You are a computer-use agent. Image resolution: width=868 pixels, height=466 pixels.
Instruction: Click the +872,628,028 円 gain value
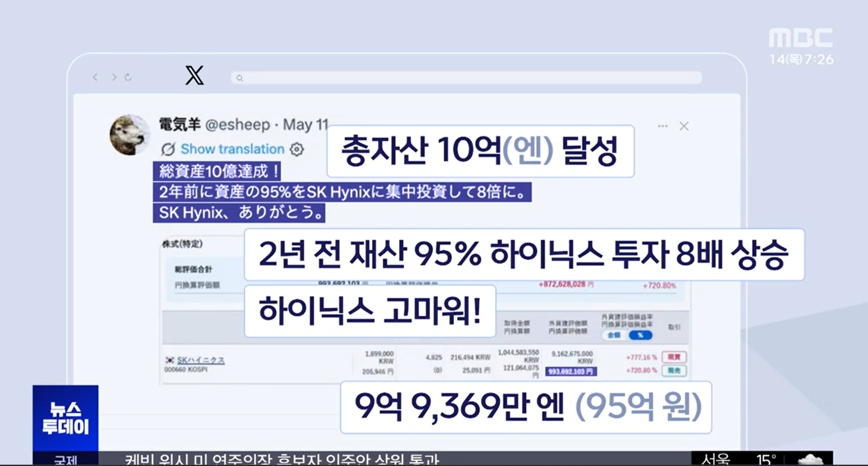coord(566,284)
